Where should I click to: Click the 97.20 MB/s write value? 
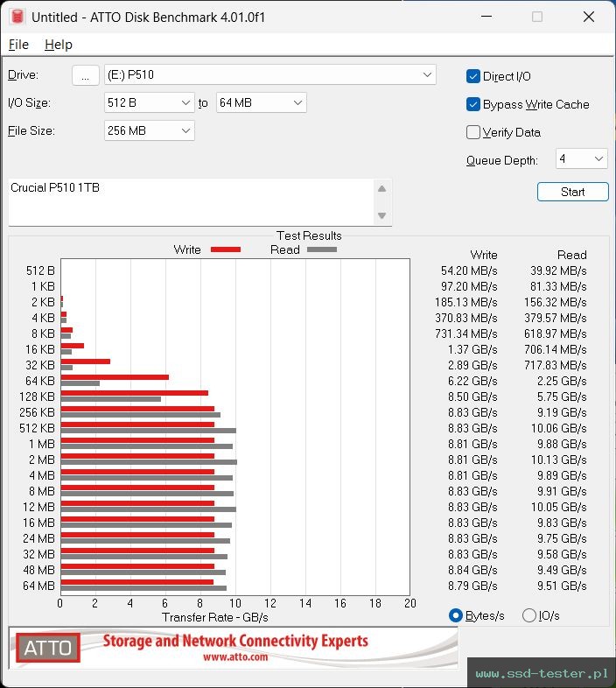pyautogui.click(x=469, y=286)
